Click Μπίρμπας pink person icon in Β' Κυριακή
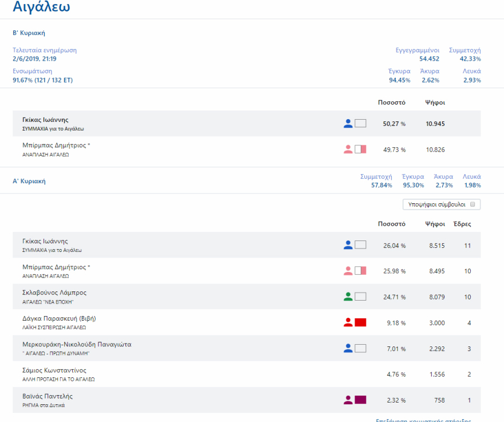 pyautogui.click(x=348, y=149)
